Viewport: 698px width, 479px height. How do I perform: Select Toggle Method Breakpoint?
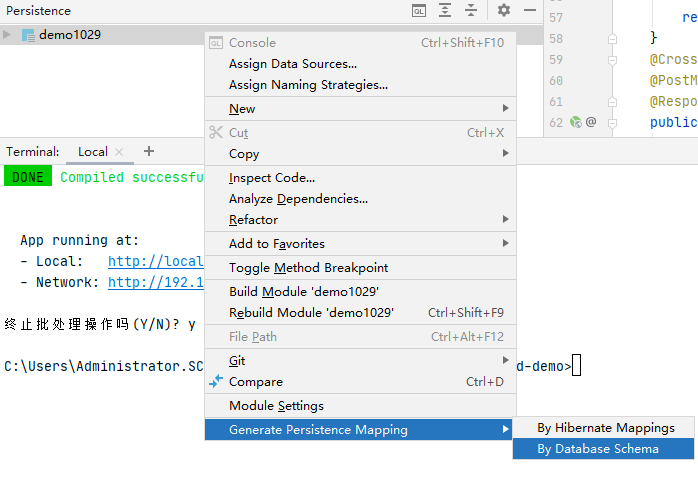tap(360, 268)
